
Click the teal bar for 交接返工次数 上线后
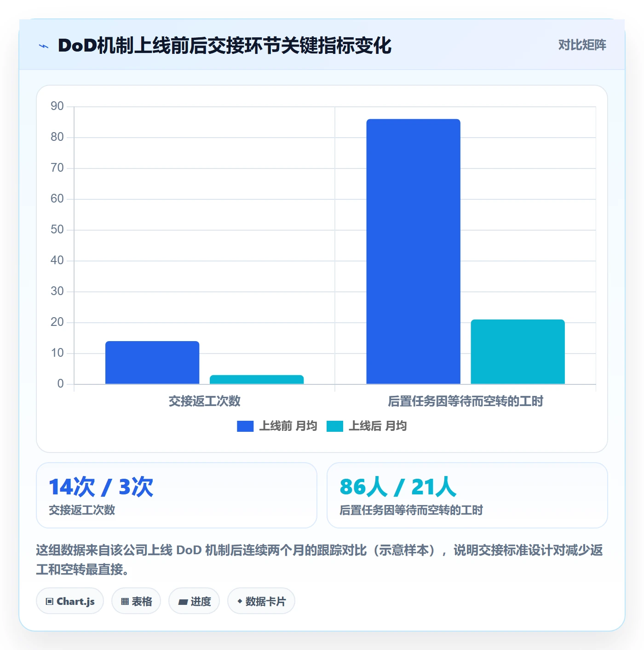257,379
